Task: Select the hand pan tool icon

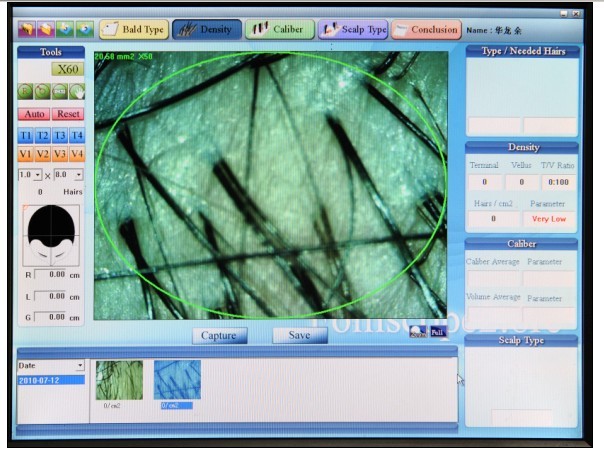Action: 79,93
